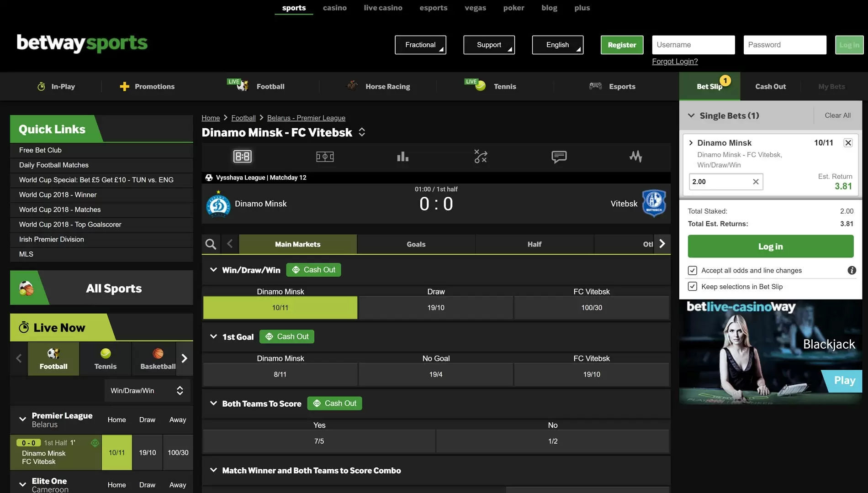Screen dimensions: 868x493
Task: Click the green Register button
Action: pyautogui.click(x=622, y=45)
